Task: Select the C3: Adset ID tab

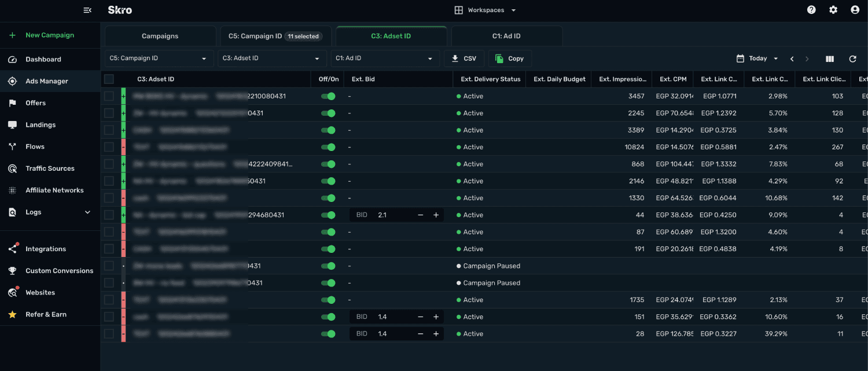Action: (391, 36)
